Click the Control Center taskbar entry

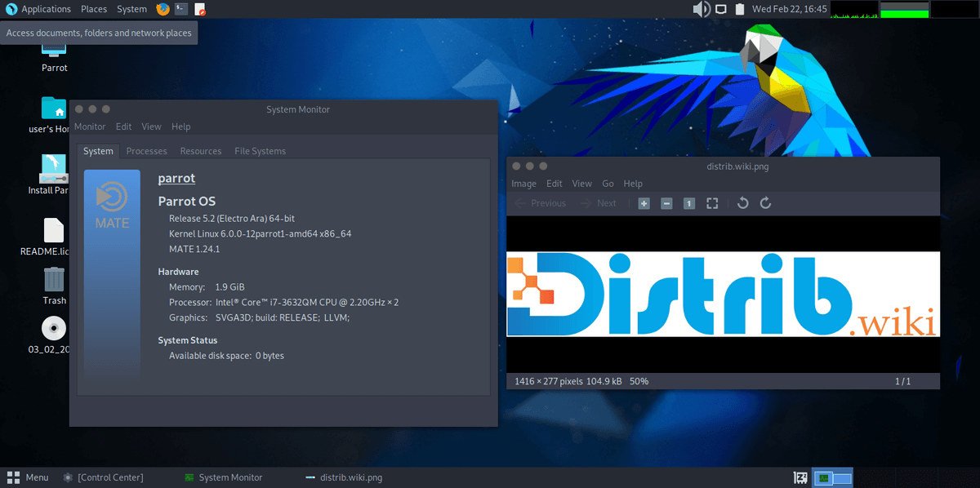(104, 477)
